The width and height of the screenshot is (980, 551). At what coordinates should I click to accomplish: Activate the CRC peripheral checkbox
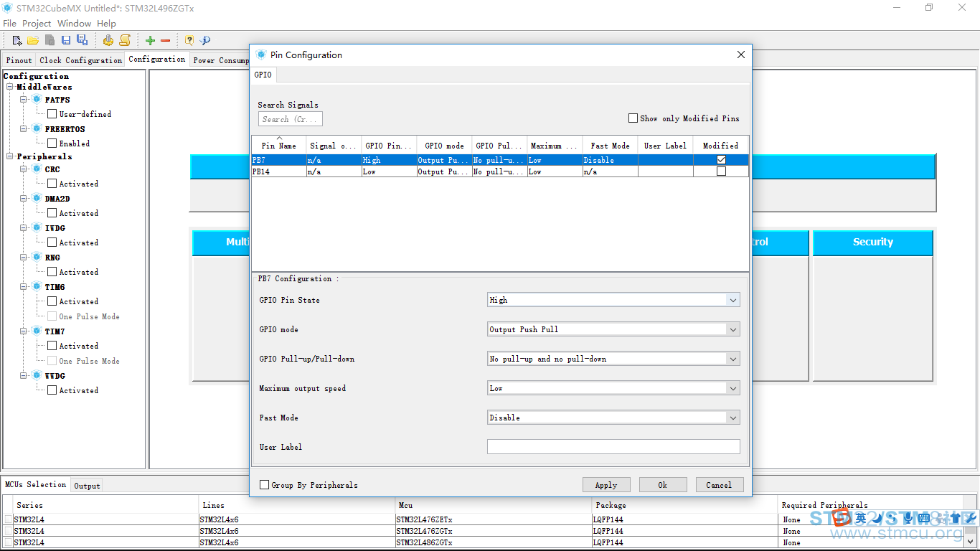pyautogui.click(x=52, y=184)
